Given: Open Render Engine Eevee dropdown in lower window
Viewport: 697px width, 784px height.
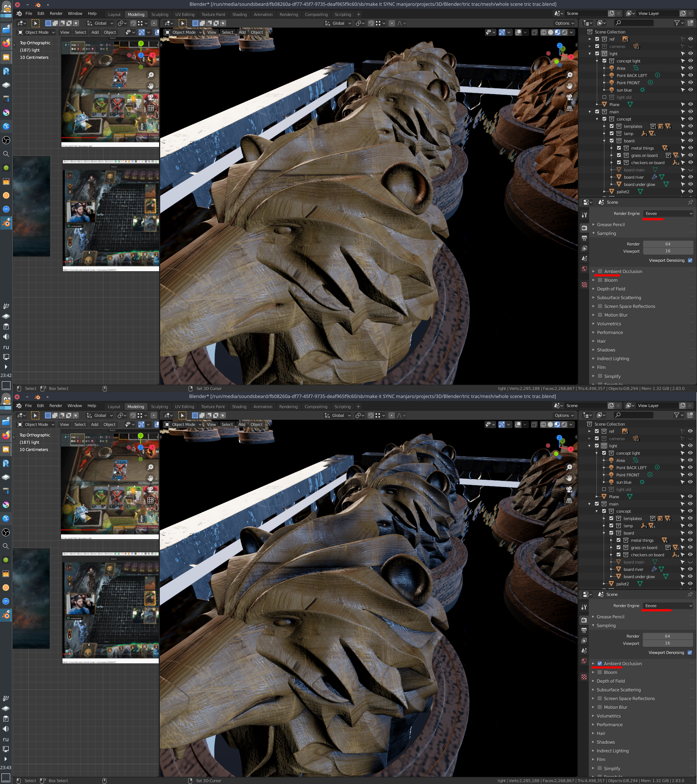Looking at the screenshot, I should 668,606.
